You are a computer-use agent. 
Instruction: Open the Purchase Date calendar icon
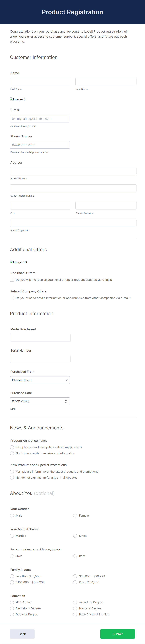pyautogui.click(x=66, y=401)
